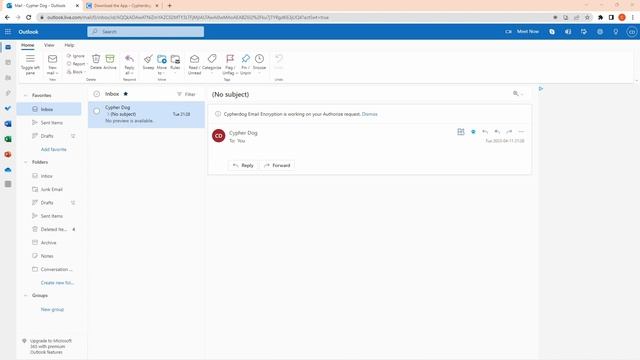Open Settings gear in Outlook header
Image resolution: width=640 pixels, height=360 pixels.
(600, 31)
